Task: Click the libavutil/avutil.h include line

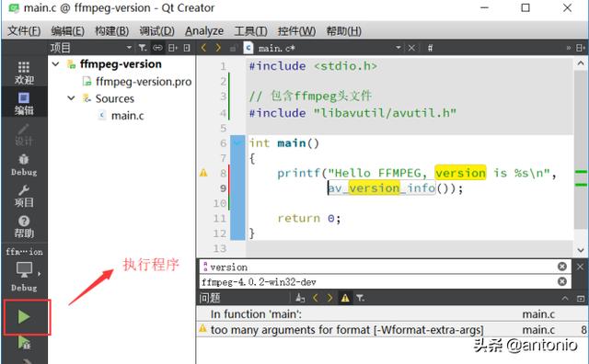Action: (x=352, y=113)
